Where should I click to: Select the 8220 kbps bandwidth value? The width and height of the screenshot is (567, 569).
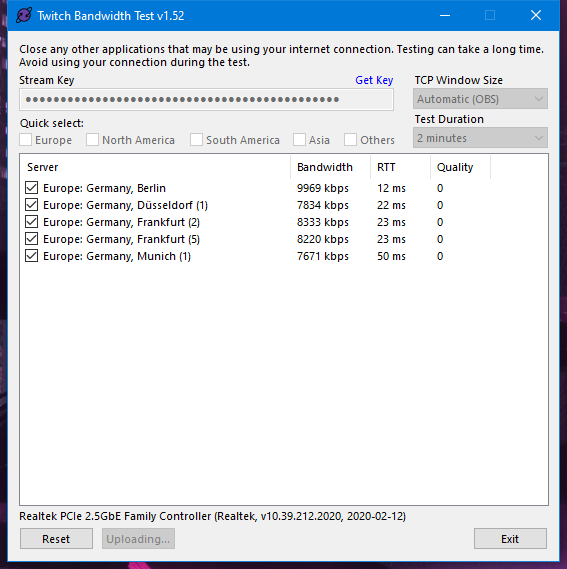[323, 240]
